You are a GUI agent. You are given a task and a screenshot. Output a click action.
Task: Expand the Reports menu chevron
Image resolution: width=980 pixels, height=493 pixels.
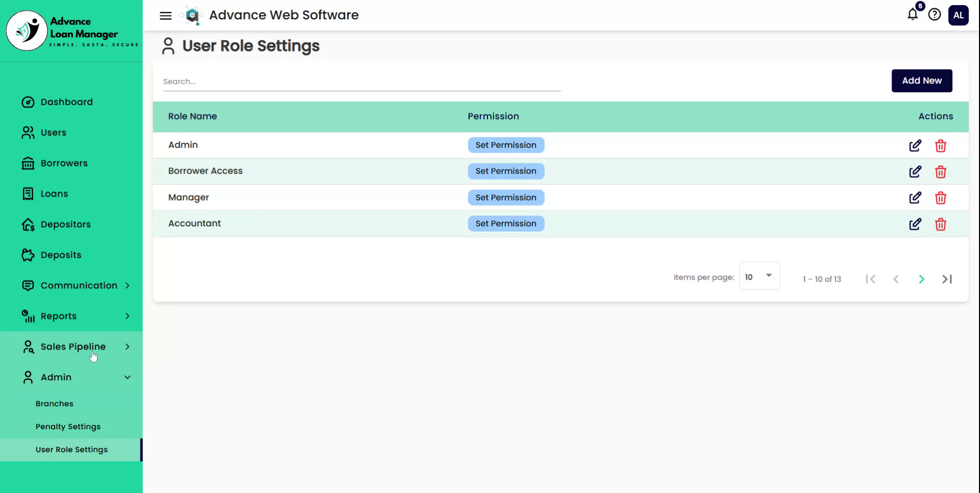point(127,316)
